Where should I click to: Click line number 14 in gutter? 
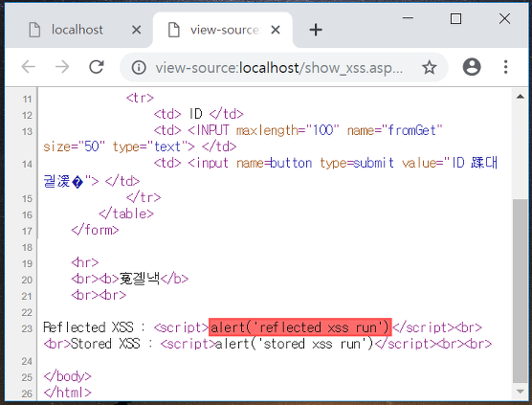coord(27,165)
